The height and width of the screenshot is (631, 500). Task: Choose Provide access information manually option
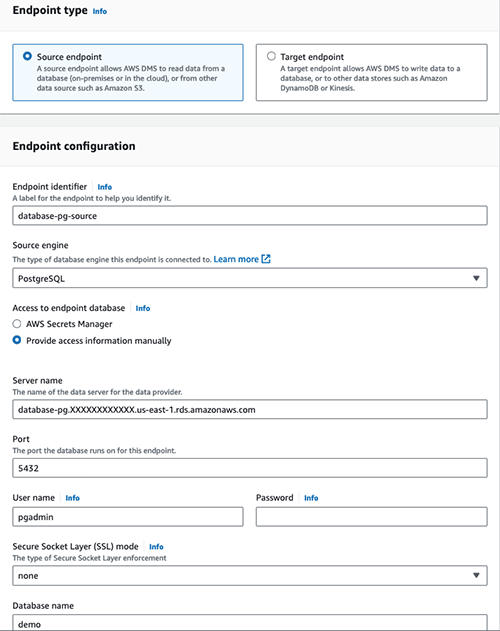[x=17, y=340]
